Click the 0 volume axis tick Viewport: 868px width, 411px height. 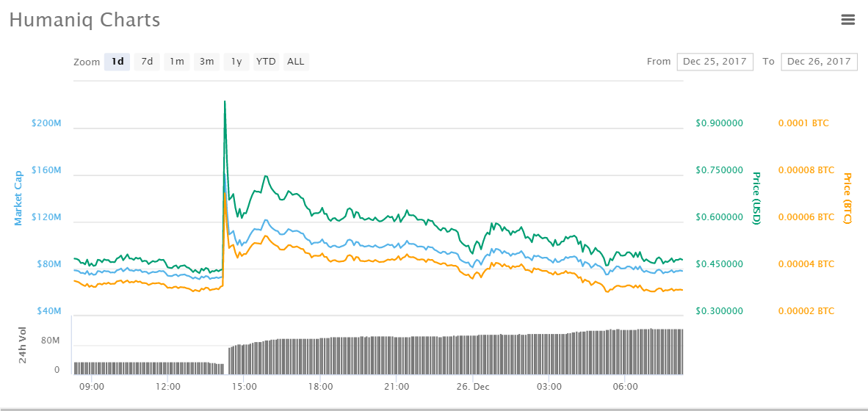[57, 370]
